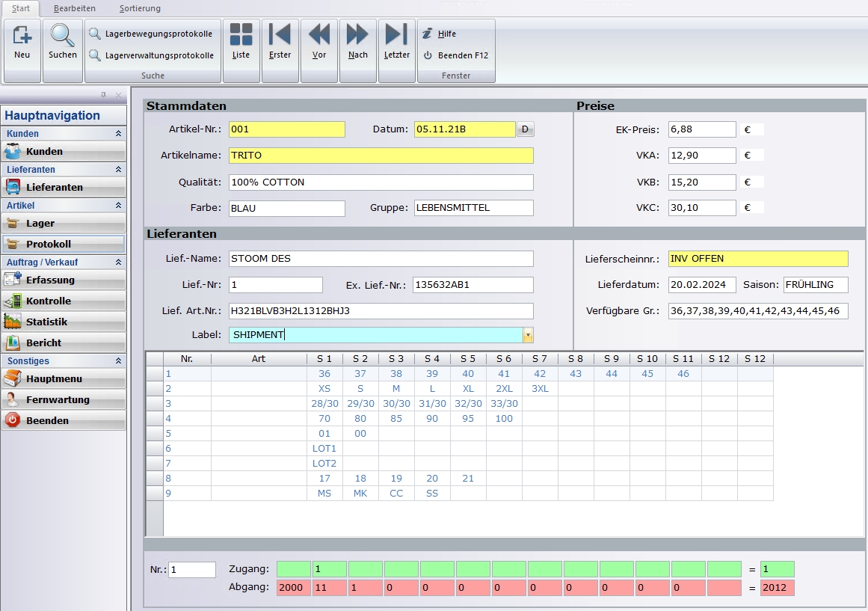
Task: Advance to next record with Nach
Action: tap(358, 42)
